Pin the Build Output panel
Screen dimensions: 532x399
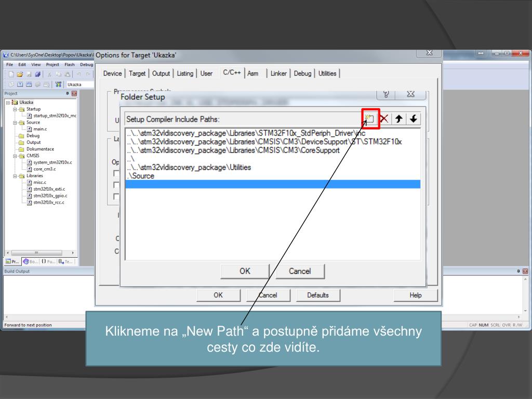click(x=518, y=271)
